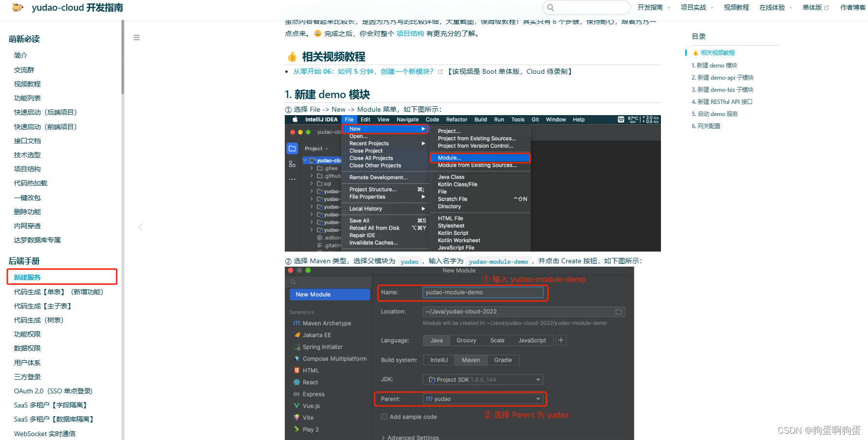The image size is (868, 440).
Task: Click external-link icon next to 单体版
Action: (826, 8)
